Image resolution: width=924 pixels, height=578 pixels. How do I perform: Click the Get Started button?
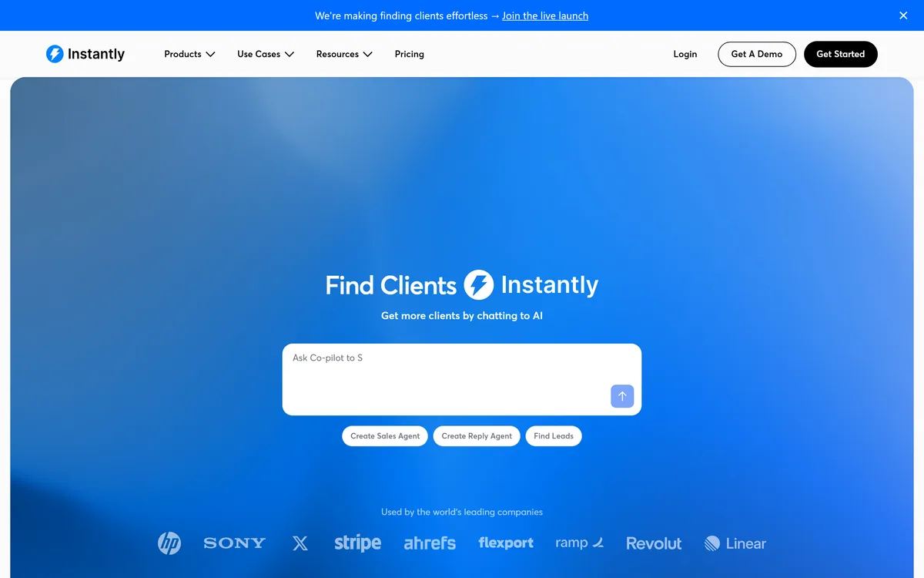pyautogui.click(x=841, y=54)
